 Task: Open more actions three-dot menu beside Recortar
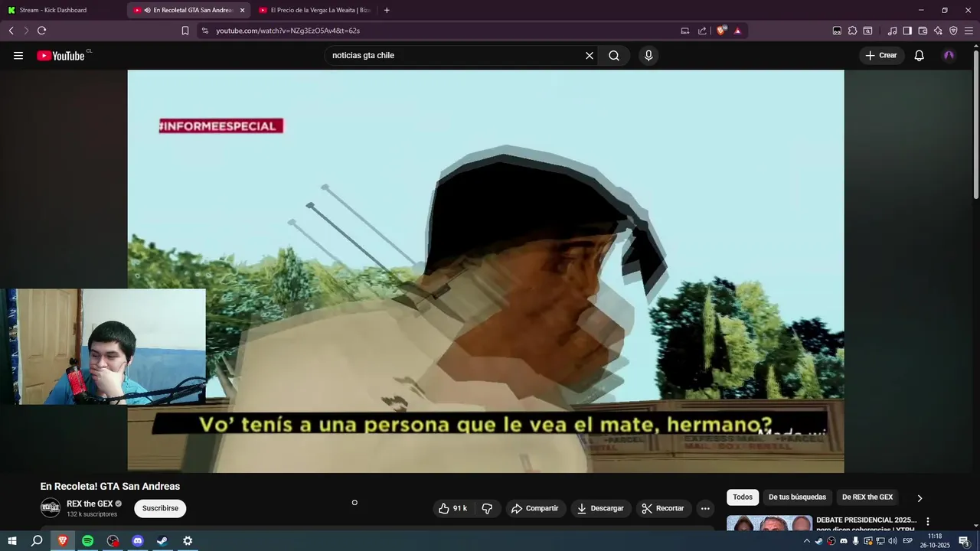705,508
